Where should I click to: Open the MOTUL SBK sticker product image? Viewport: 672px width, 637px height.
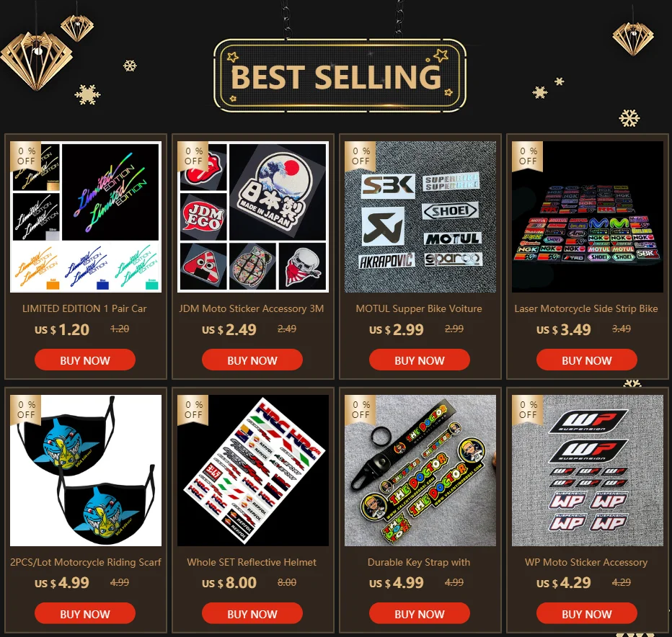coord(420,217)
